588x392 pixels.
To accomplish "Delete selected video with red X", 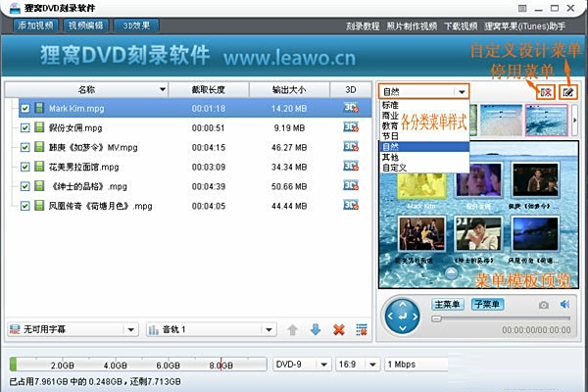I will [339, 329].
